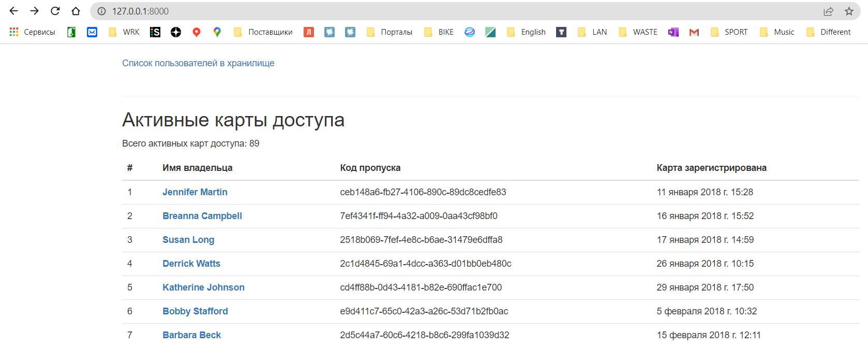Viewport: 868px width, 347px height.
Task: Expand the English bookmarks folder
Action: [526, 32]
